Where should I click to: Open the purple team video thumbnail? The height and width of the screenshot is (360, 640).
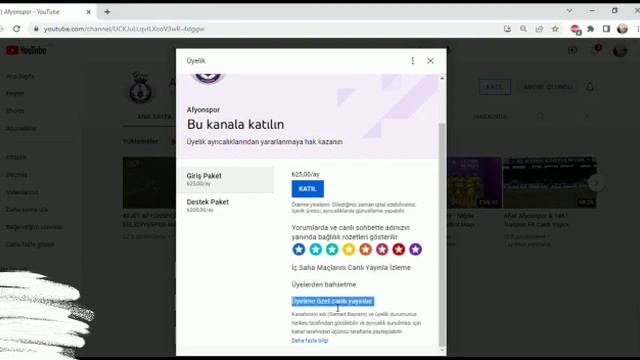click(474, 183)
